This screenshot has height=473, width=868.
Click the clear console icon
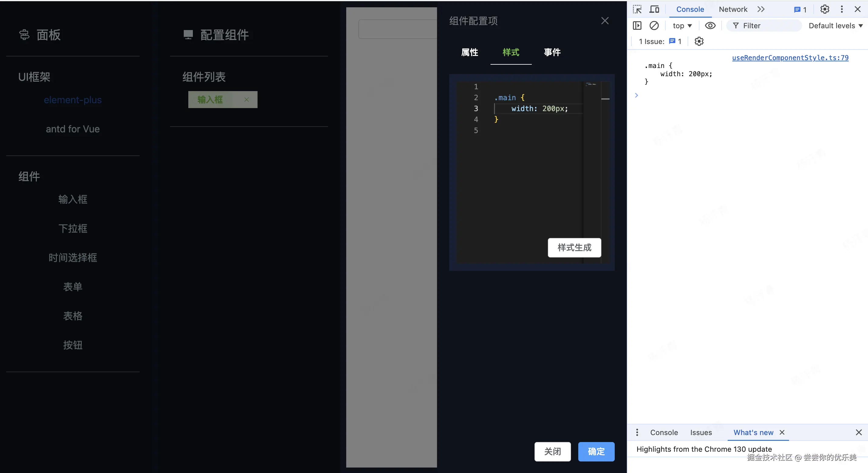point(655,25)
